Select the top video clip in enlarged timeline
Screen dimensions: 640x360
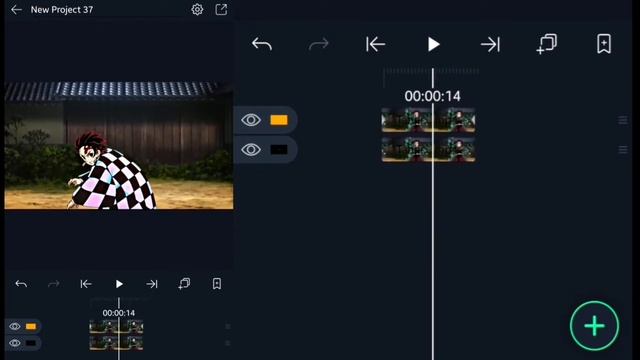[428, 120]
